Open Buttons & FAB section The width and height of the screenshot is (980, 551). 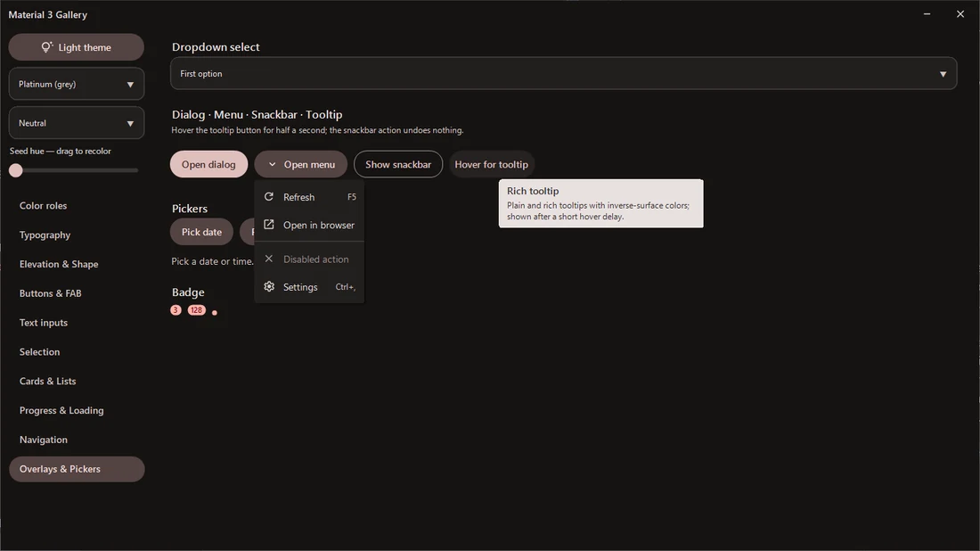77,293
